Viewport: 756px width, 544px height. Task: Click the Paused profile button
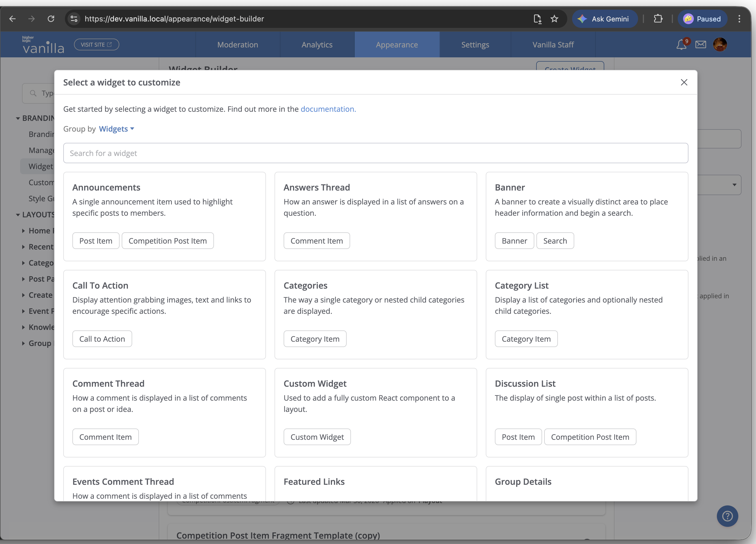(702, 19)
